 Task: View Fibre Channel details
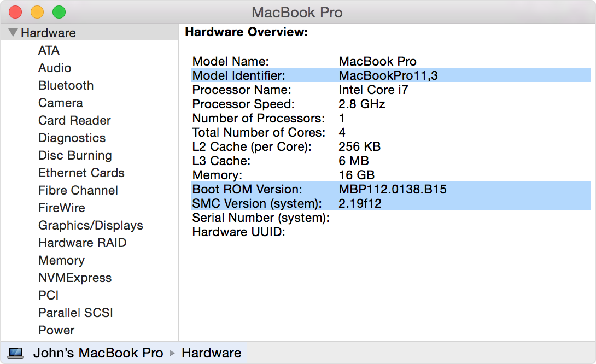(78, 190)
